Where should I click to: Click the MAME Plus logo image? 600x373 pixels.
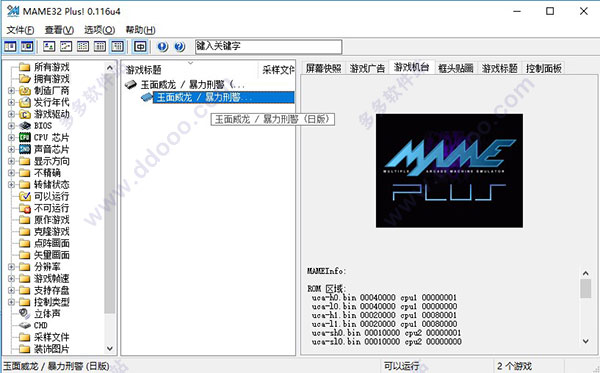[x=449, y=171]
